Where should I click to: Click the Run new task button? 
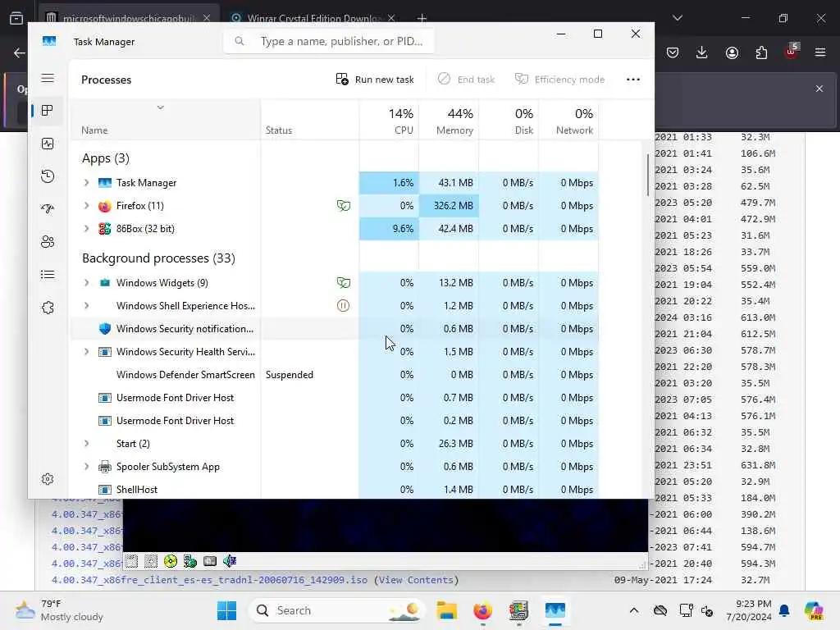375,80
